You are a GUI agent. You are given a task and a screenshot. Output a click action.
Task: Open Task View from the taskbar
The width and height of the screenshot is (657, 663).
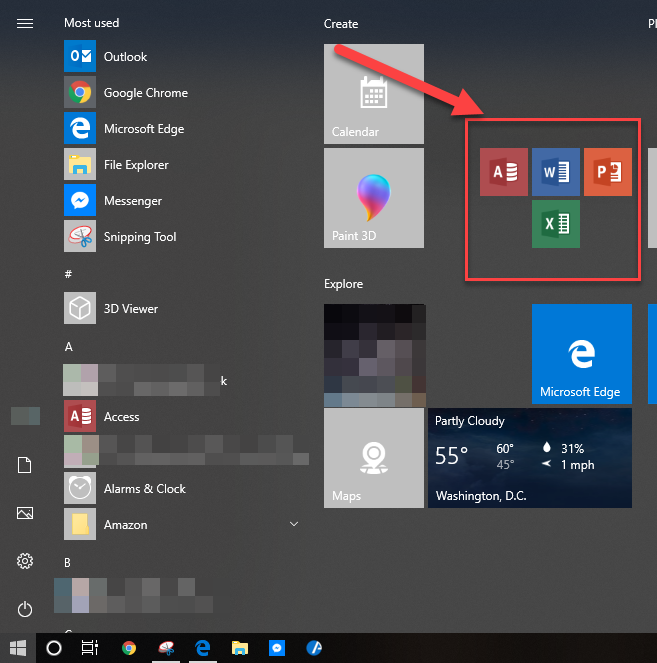[x=90, y=648]
